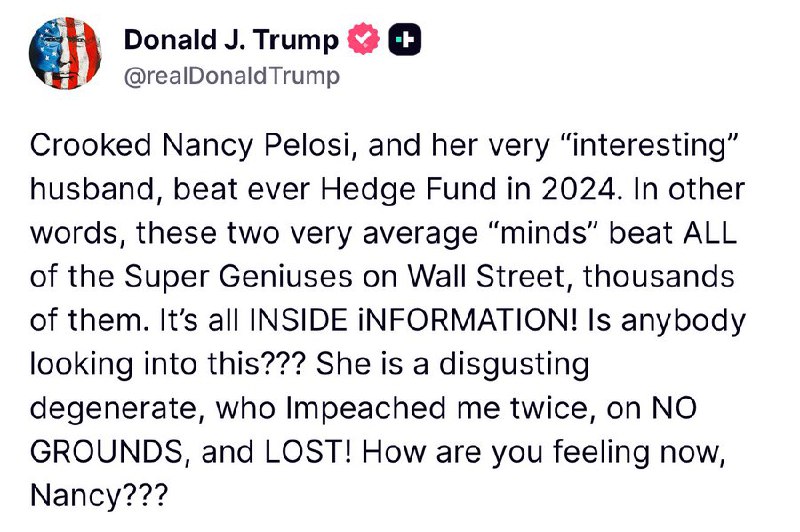This screenshot has height=532, width=800.
Task: Select the words "Super Geniuses"
Action: 238,277
